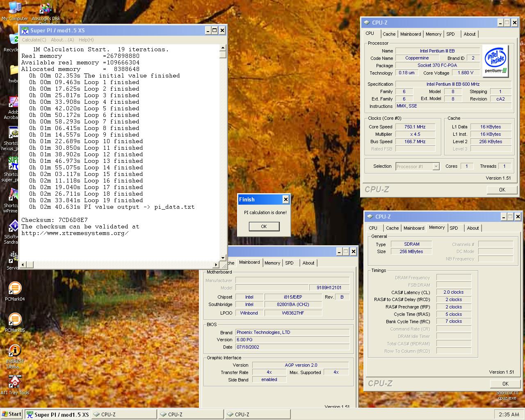
Task: Click the W83627HF LPCIO value
Action: pos(293,313)
